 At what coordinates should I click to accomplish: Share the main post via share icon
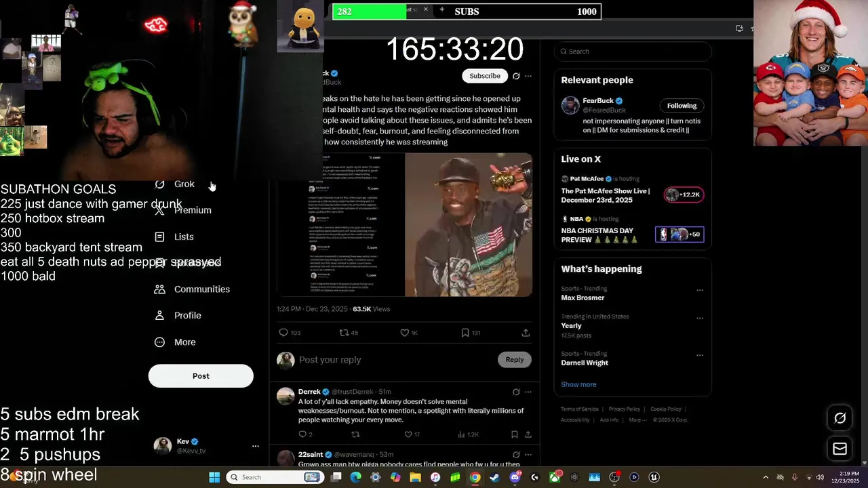[526, 333]
